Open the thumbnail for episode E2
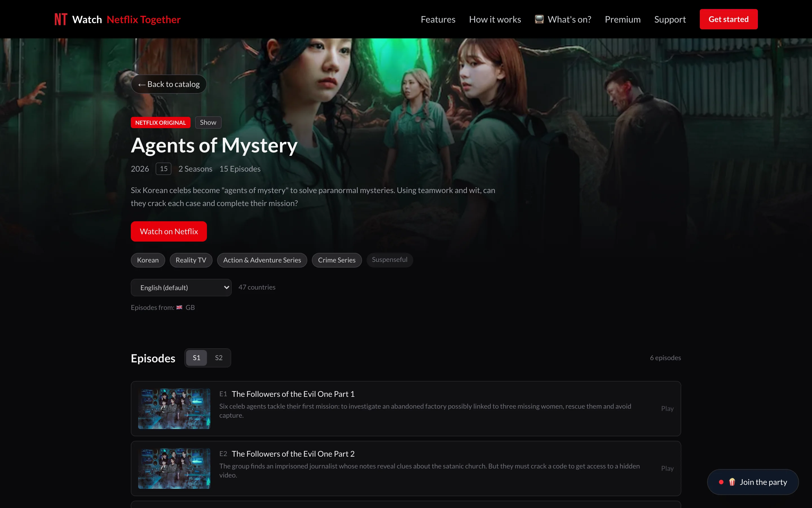The image size is (812, 508). click(x=174, y=468)
